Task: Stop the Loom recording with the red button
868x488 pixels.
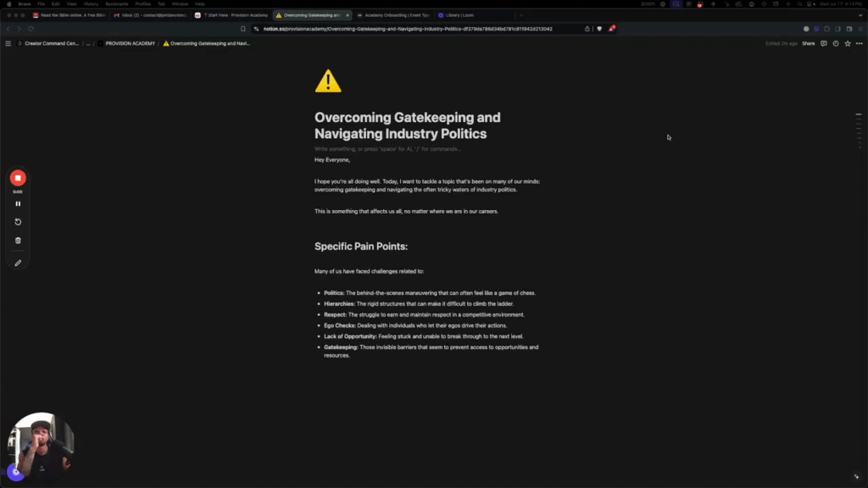Action: [x=18, y=178]
